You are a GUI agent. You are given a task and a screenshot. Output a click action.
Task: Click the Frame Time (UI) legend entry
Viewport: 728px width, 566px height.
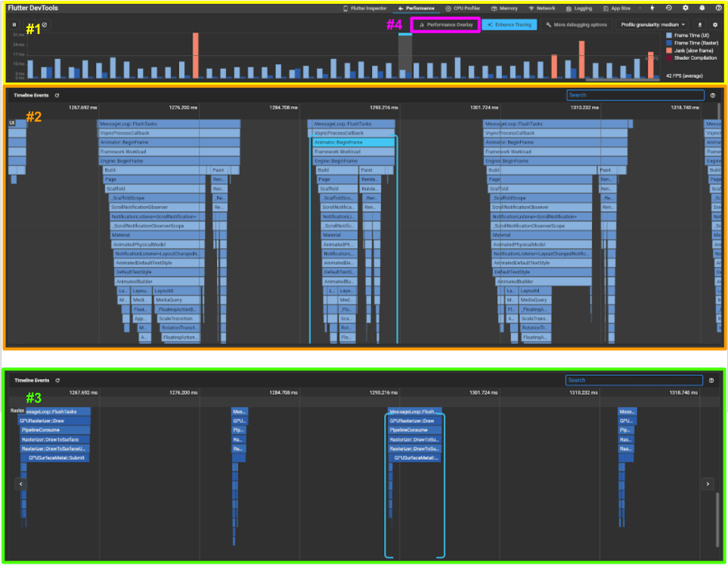tap(688, 36)
